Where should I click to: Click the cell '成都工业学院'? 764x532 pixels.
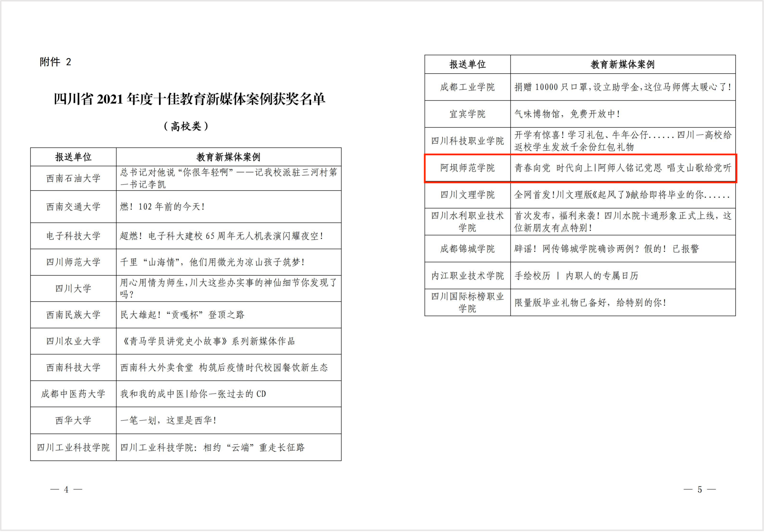coord(467,87)
